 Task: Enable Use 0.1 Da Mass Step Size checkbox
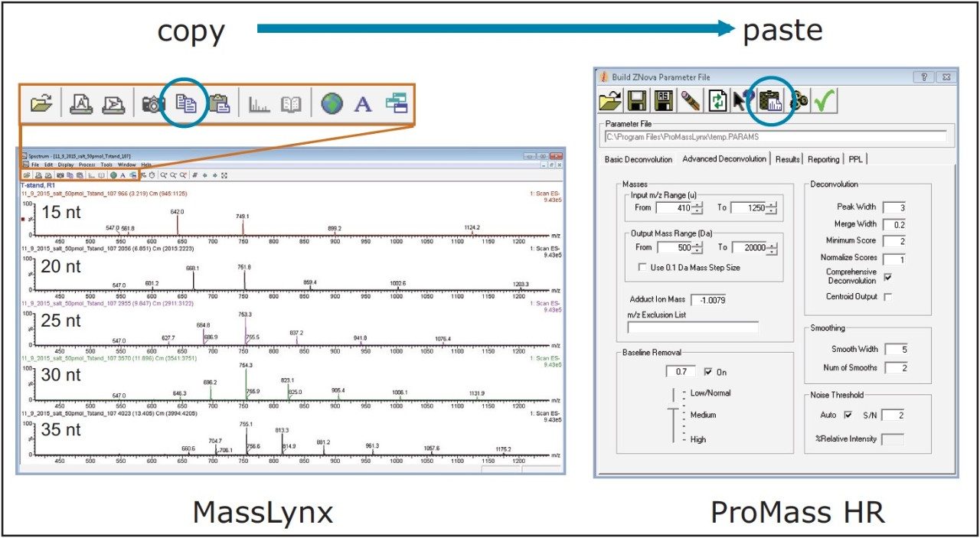point(643,268)
